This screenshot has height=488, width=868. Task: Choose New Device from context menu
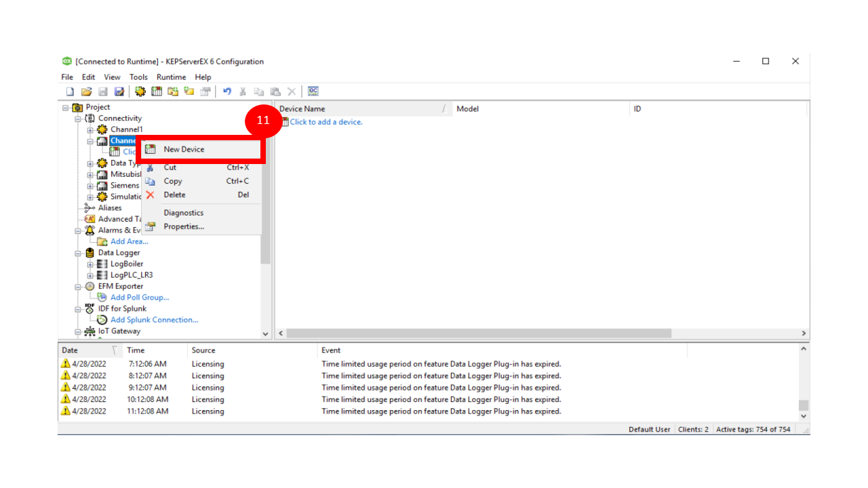click(x=201, y=149)
